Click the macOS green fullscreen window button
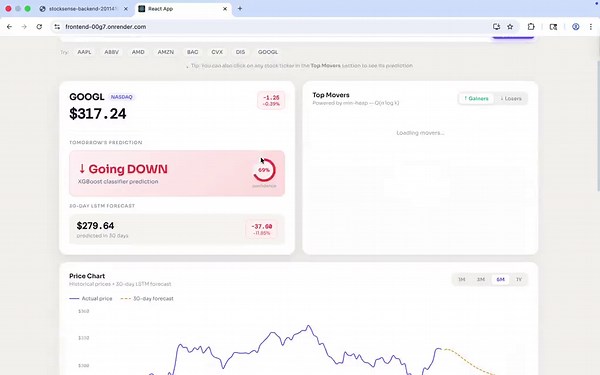The width and height of the screenshot is (600, 375). [28, 8]
